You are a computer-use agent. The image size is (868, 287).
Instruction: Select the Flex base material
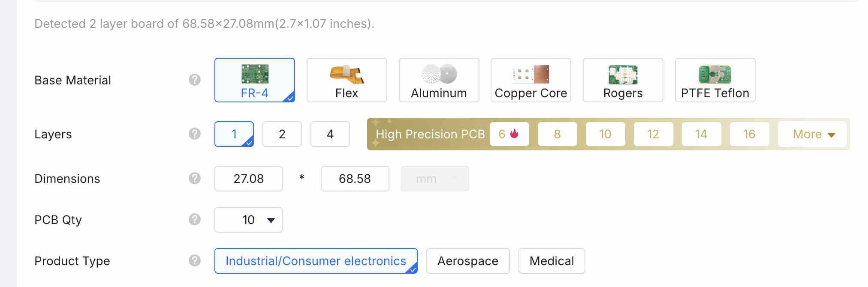click(x=347, y=81)
